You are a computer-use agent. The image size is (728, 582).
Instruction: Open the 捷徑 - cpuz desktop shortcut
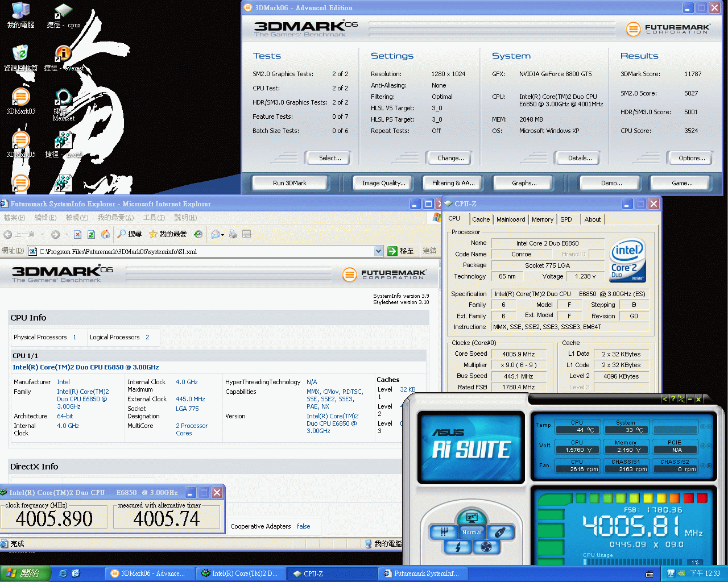tap(63, 15)
